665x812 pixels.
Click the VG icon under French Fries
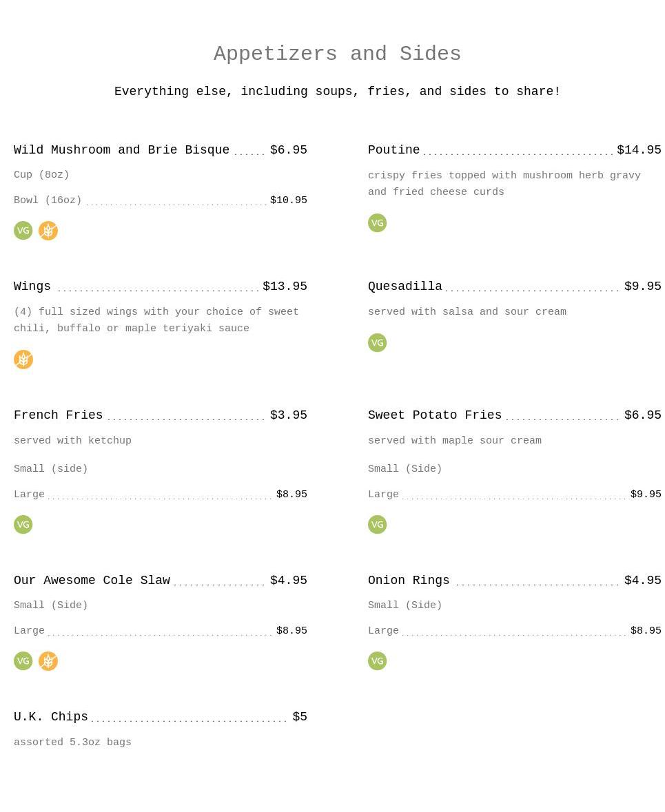23,524
